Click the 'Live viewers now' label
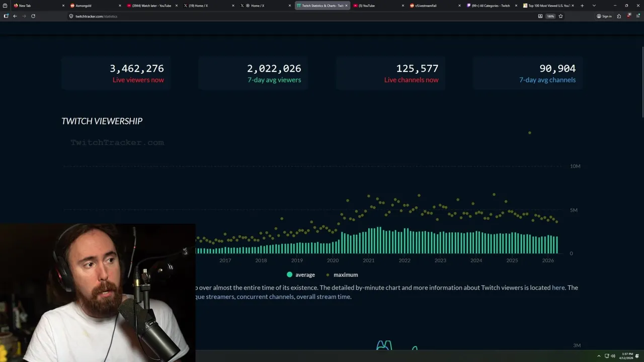Screen dimensions: 644x362 [x=138, y=80]
